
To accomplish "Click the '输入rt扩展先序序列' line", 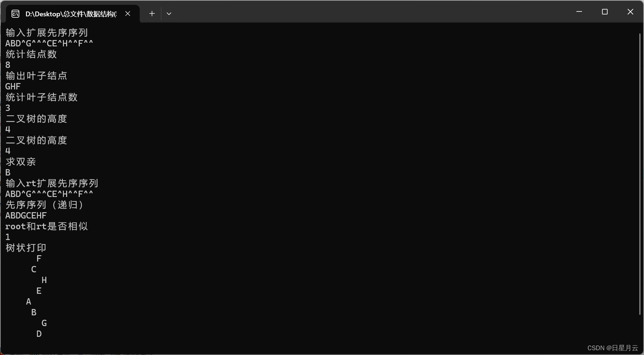I will [x=52, y=183].
